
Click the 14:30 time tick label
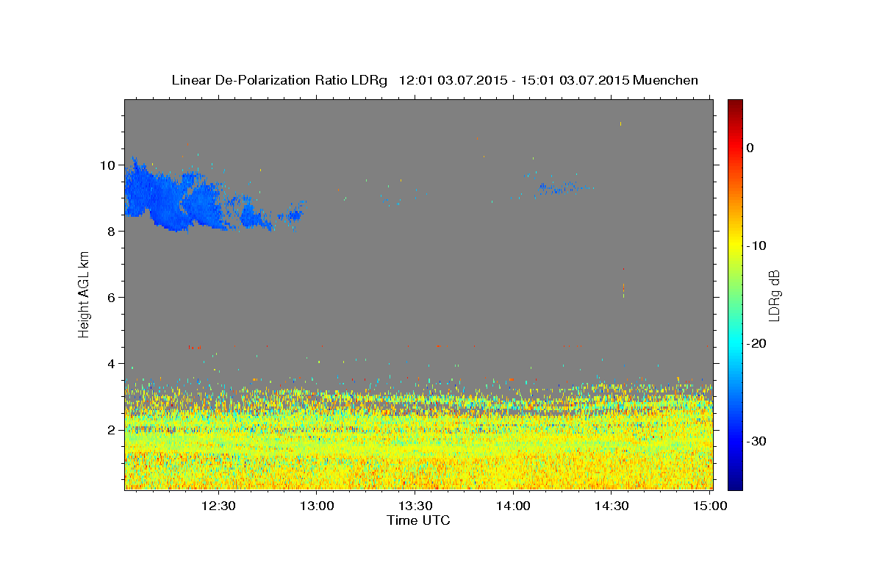(x=611, y=506)
